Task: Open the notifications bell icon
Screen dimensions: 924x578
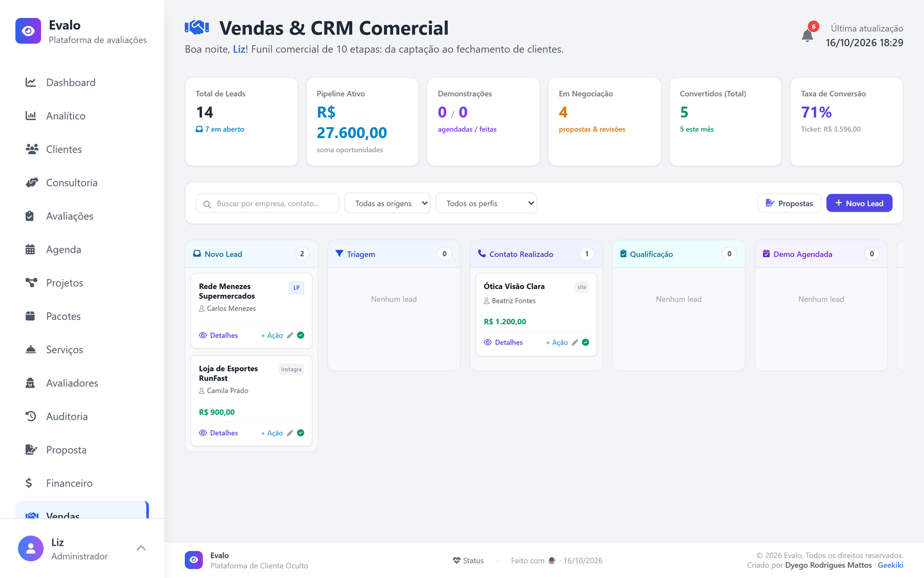Action: point(807,35)
